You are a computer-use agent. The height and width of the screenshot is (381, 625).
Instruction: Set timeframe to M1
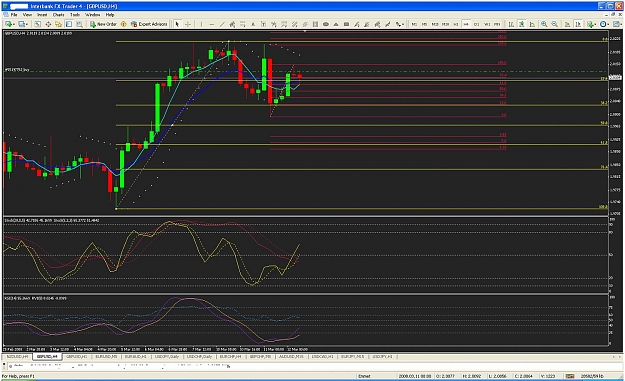pyautogui.click(x=414, y=24)
